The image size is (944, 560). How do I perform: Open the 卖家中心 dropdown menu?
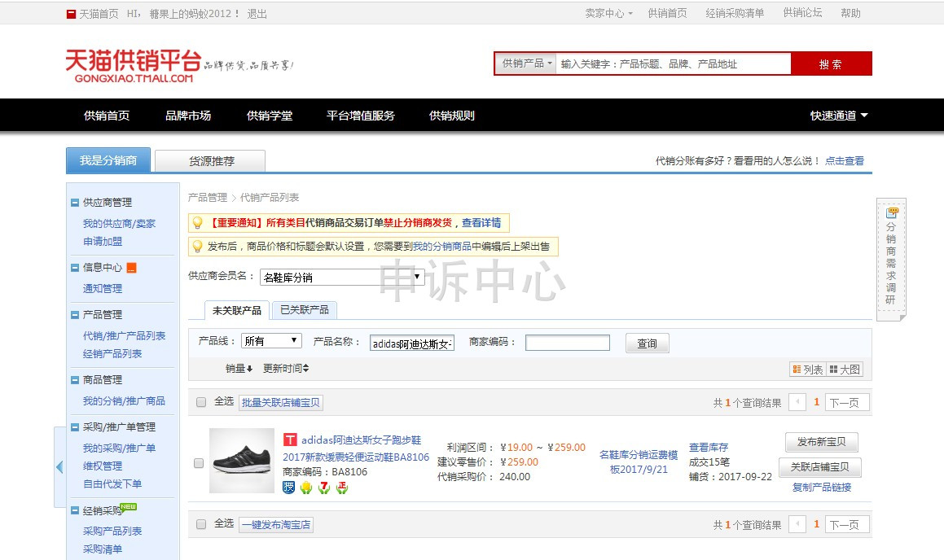[x=608, y=13]
